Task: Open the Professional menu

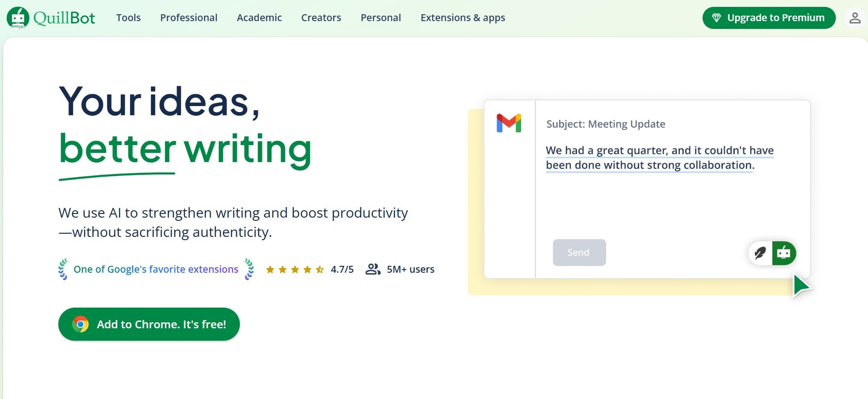Action: coord(189,18)
